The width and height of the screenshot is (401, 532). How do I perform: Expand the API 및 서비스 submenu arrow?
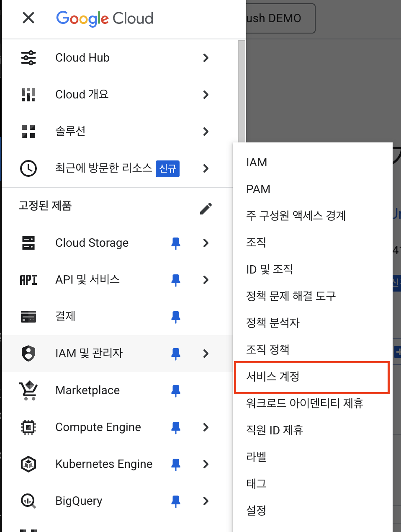click(x=206, y=280)
